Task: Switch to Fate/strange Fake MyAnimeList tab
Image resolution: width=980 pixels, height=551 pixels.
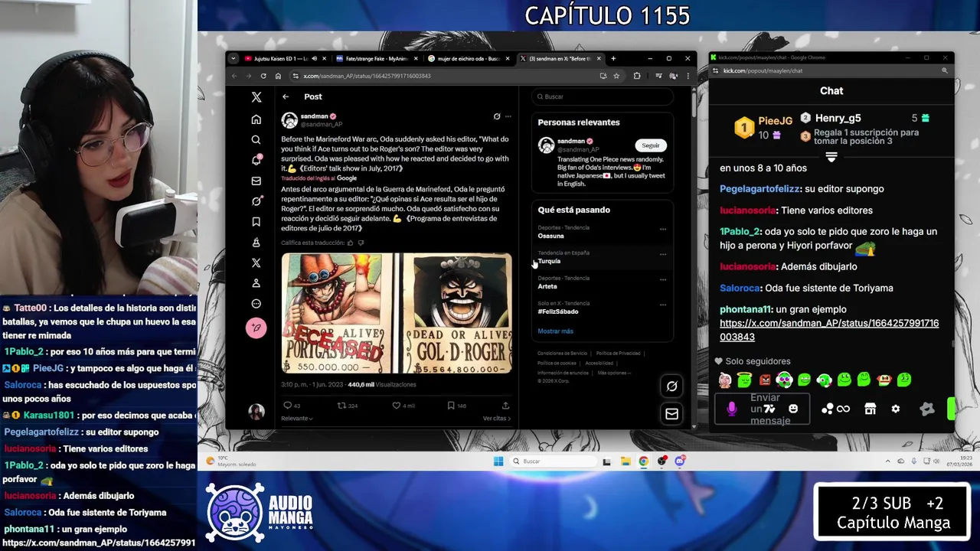Action: pyautogui.click(x=376, y=58)
